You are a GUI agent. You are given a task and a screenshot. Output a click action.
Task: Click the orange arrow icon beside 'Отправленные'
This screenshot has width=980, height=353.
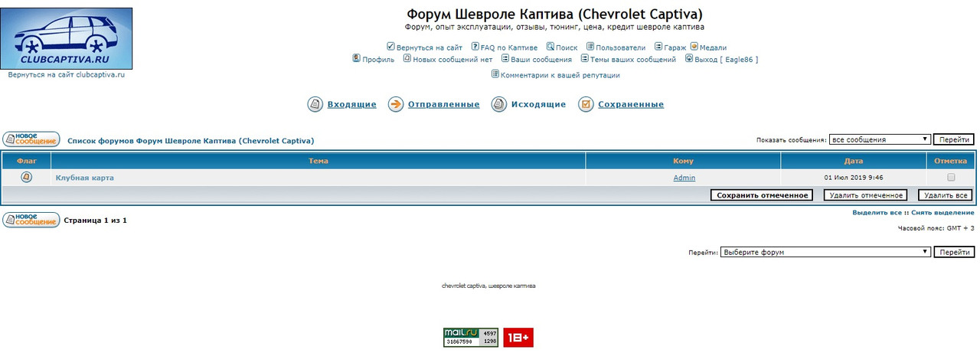tap(396, 104)
